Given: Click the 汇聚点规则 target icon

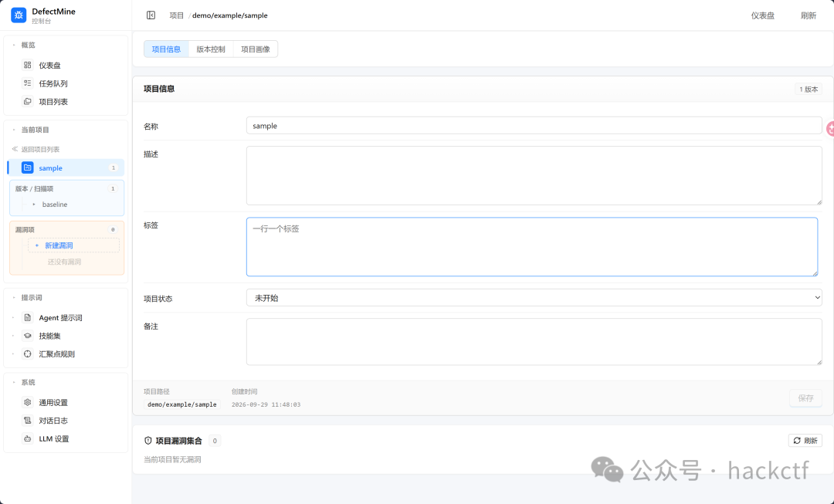Looking at the screenshot, I should [28, 353].
